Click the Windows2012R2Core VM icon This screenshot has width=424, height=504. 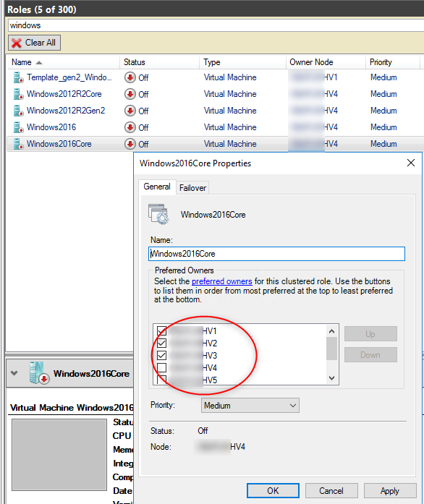18,94
